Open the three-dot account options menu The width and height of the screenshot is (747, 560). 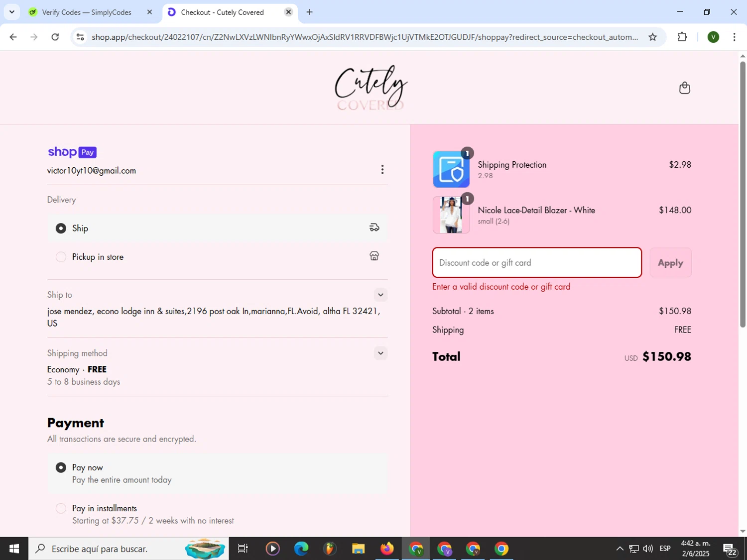click(382, 170)
